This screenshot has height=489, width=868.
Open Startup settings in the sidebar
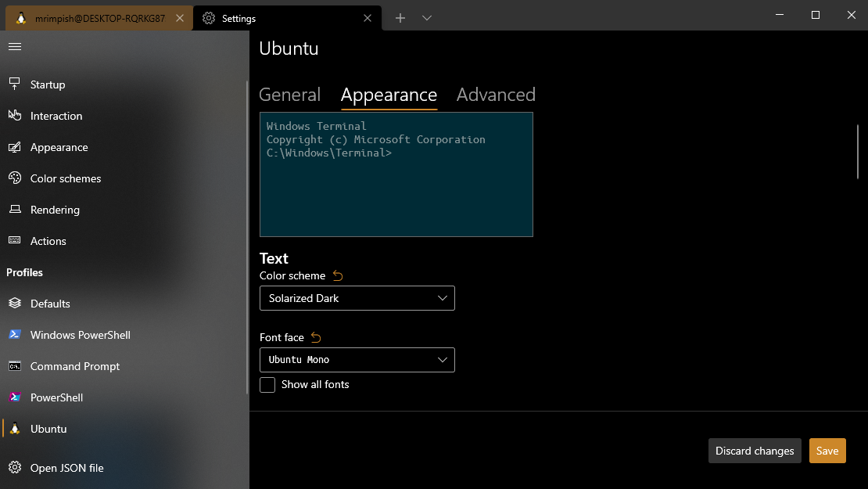pos(48,84)
